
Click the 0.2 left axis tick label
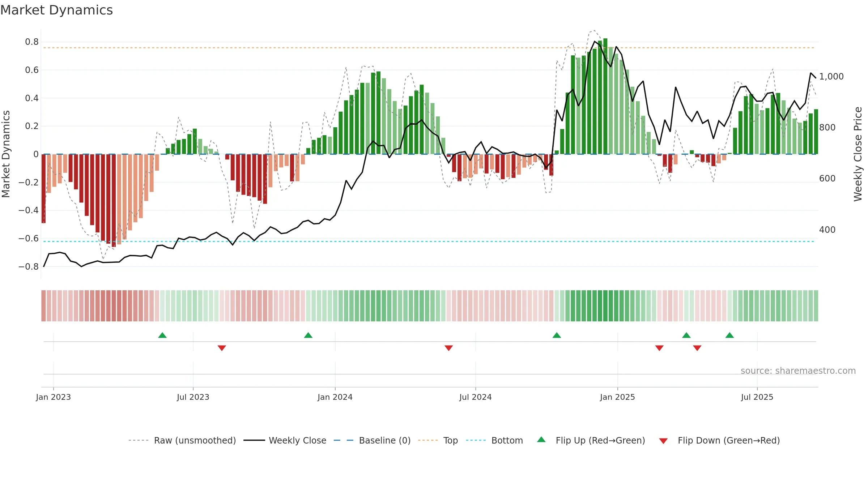click(x=32, y=126)
